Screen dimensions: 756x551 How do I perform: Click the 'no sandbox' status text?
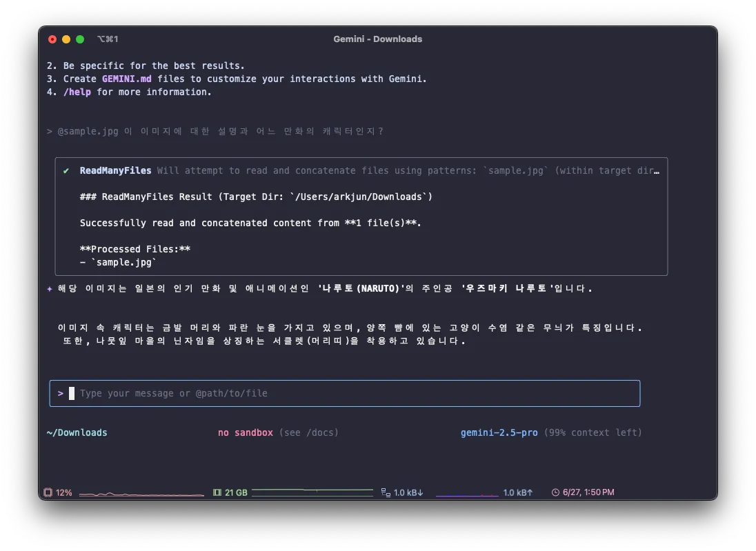246,432
